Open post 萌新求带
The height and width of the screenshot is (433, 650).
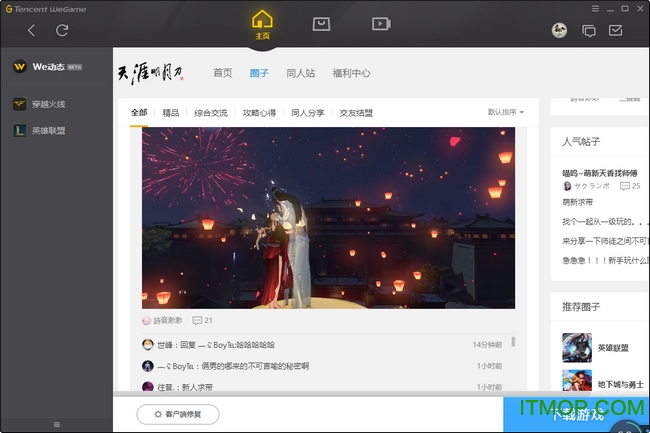click(x=577, y=202)
